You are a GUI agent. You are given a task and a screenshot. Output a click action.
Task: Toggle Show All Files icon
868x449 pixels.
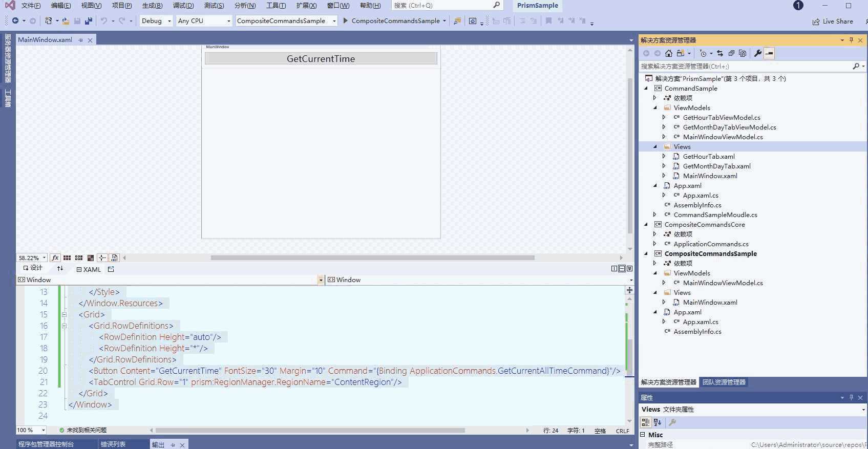click(x=743, y=53)
